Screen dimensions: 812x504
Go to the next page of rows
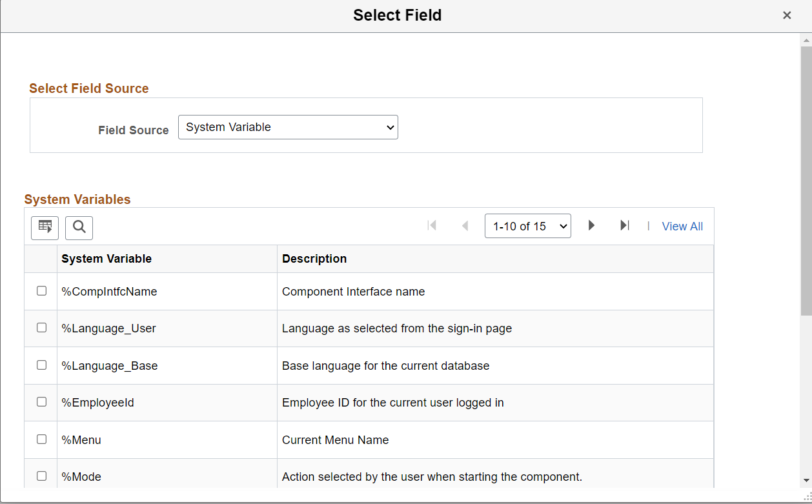point(591,226)
